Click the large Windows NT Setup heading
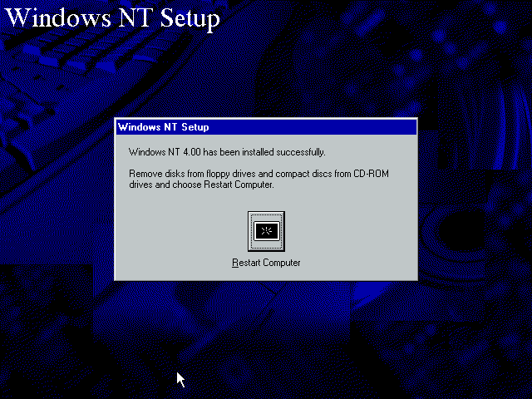532x399 pixels. pyautogui.click(x=113, y=17)
